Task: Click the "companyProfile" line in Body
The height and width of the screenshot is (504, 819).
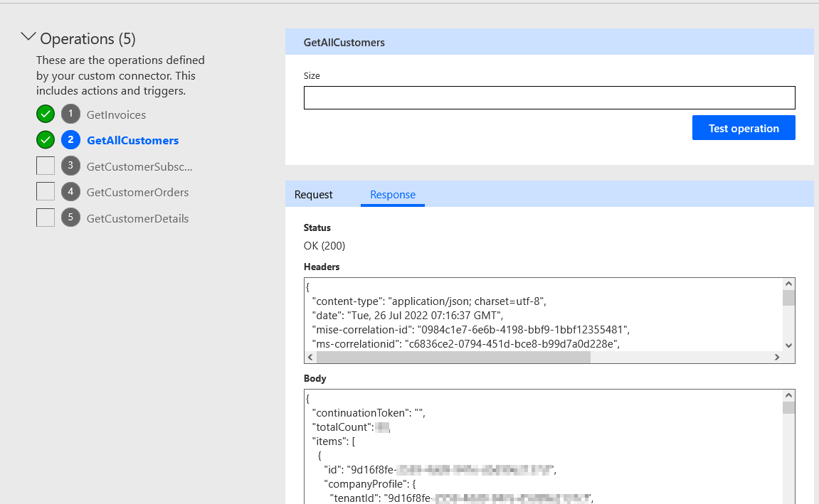Action: tap(370, 484)
